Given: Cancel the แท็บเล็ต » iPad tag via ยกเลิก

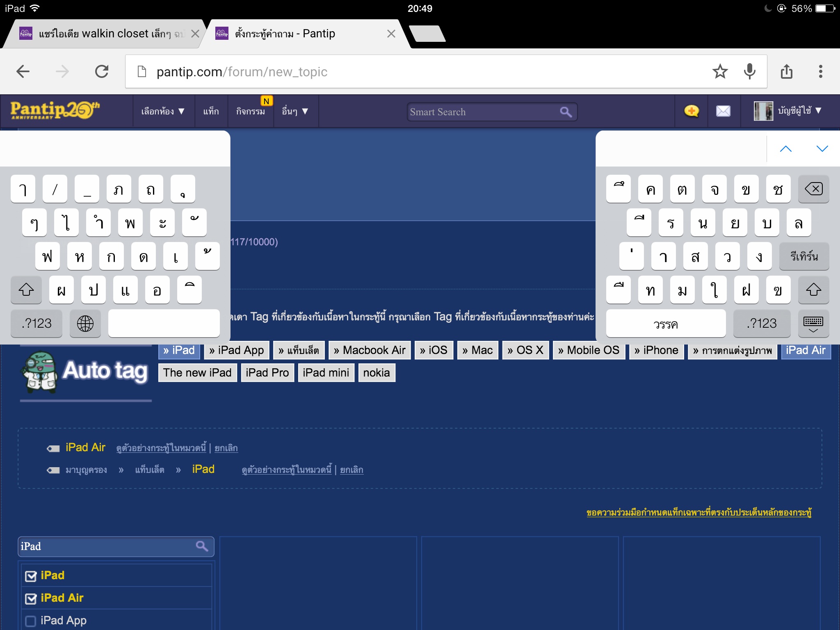Looking at the screenshot, I should (352, 470).
